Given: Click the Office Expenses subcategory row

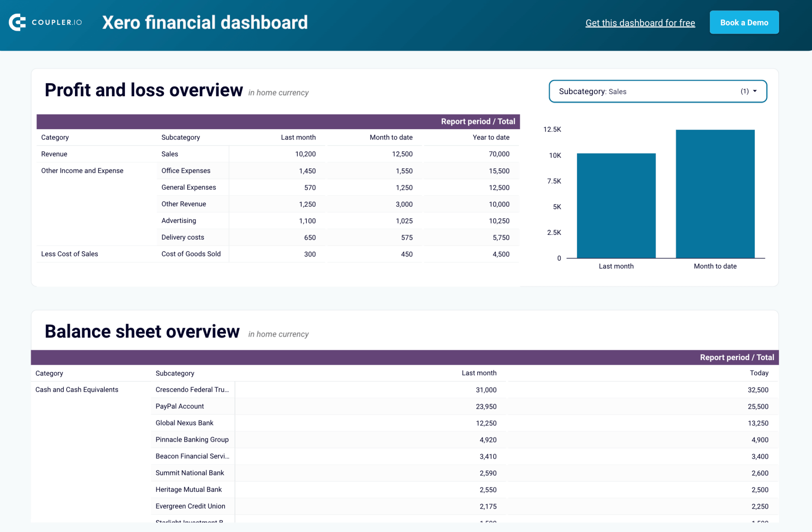Looking at the screenshot, I should 186,170.
